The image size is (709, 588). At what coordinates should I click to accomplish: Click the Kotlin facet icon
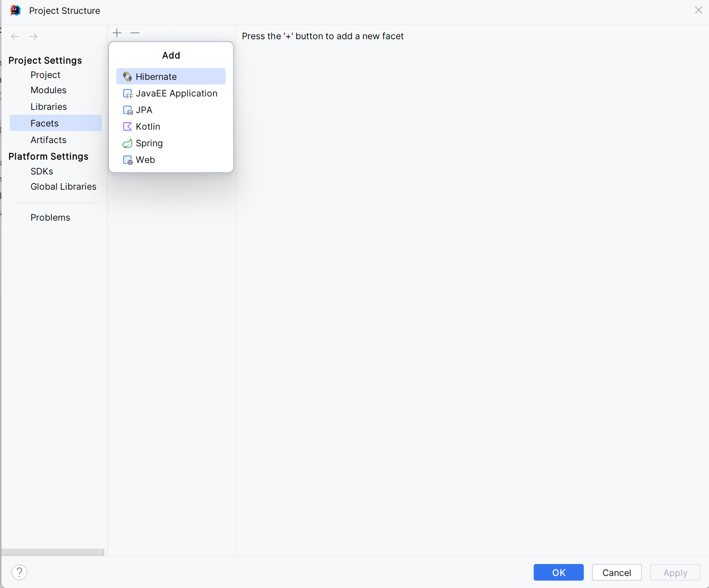127,126
